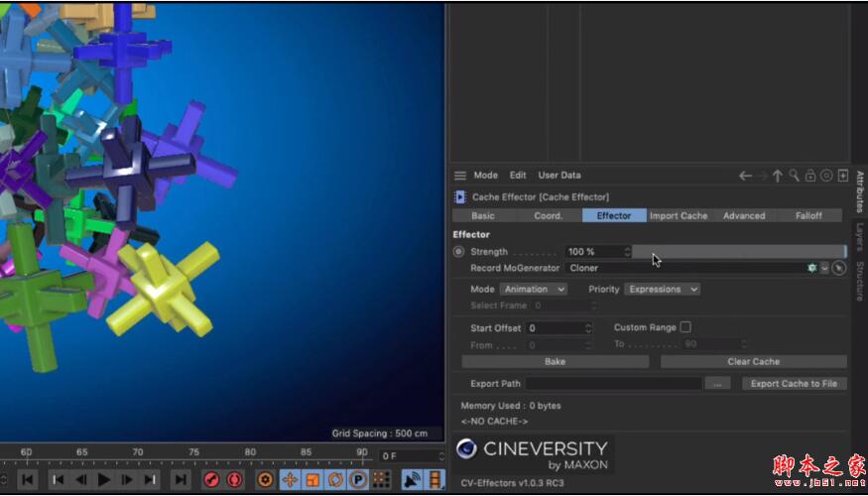The height and width of the screenshot is (496, 868).
Task: Click frame 75 on the timeline ruler
Action: (193, 452)
